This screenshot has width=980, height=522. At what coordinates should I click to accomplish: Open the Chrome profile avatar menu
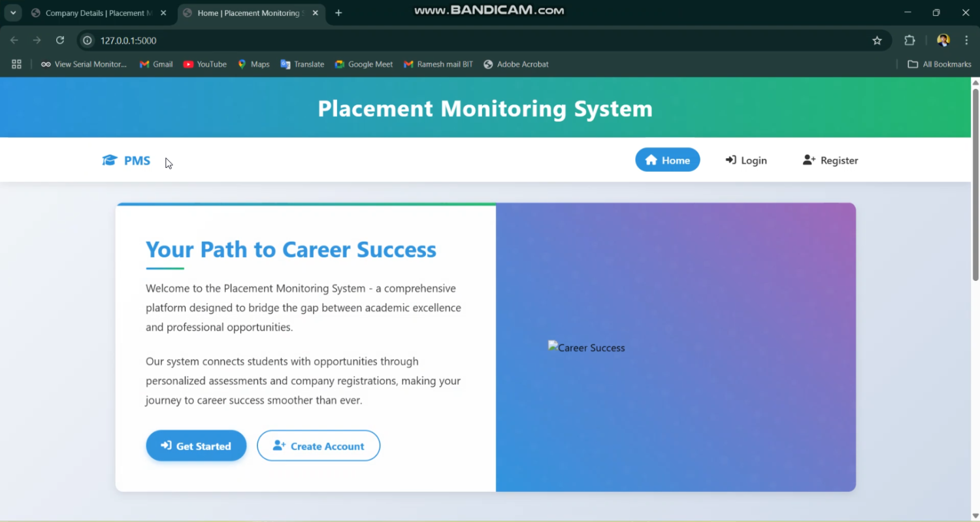[x=943, y=41]
